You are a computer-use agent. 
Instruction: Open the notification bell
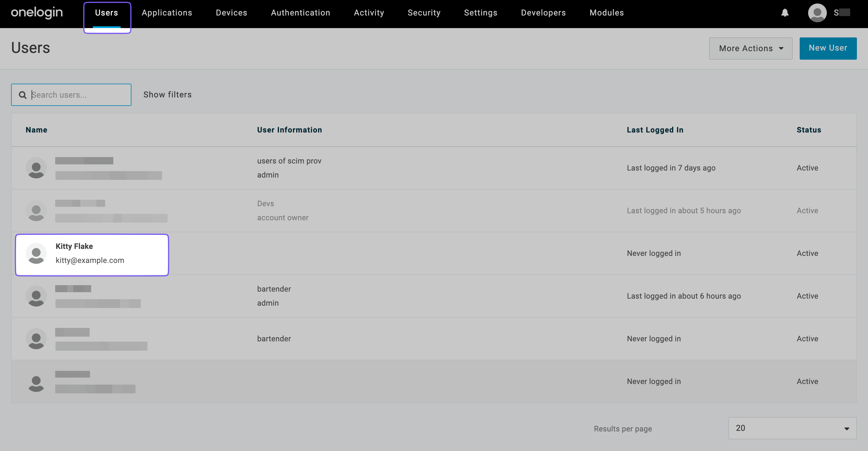(784, 13)
